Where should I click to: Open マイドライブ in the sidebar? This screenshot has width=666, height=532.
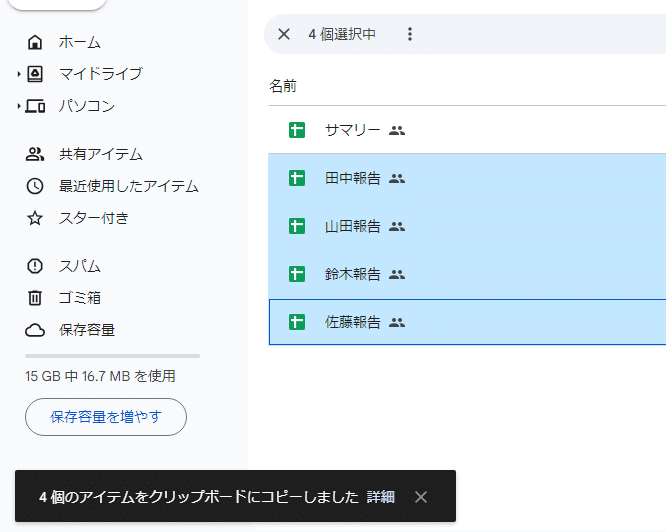101,74
